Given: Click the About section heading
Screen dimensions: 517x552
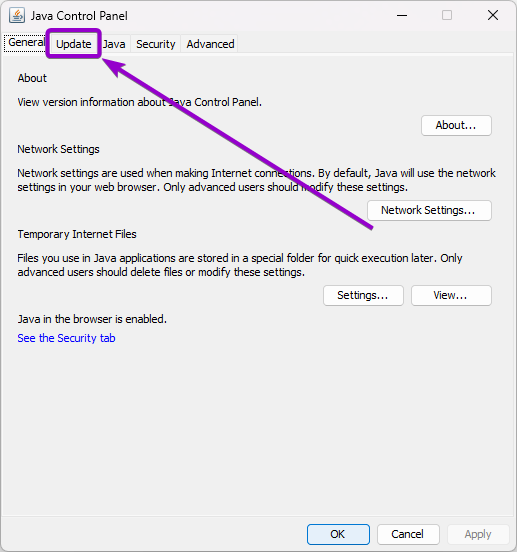Looking at the screenshot, I should click(32, 78).
